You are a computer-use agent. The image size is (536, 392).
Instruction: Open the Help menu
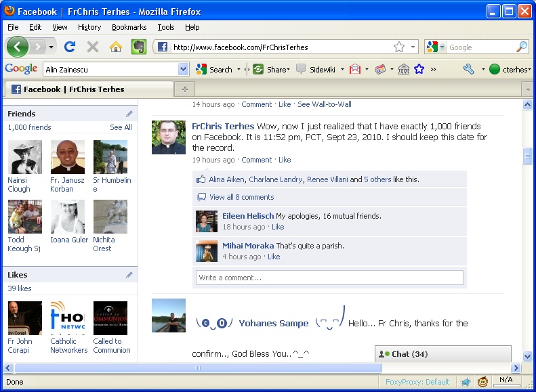192,27
